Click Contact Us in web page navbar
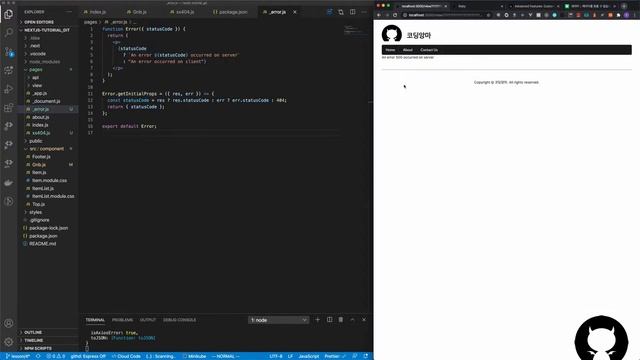The image size is (640, 360). [429, 50]
